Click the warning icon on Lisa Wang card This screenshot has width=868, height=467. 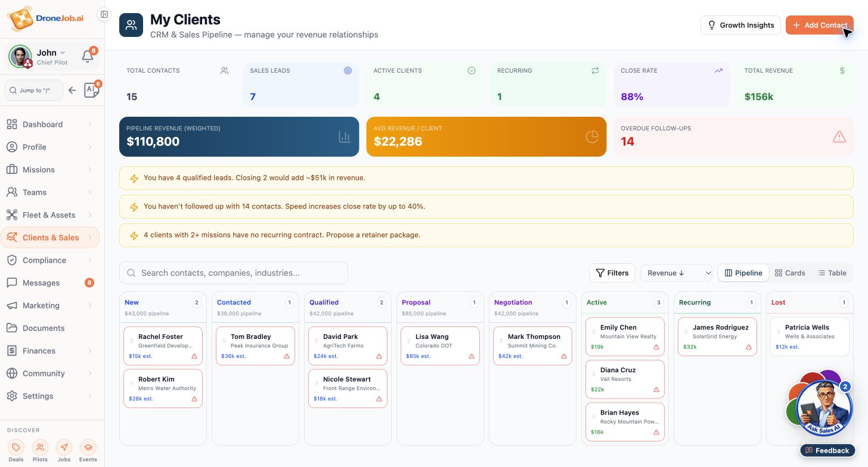point(472,356)
